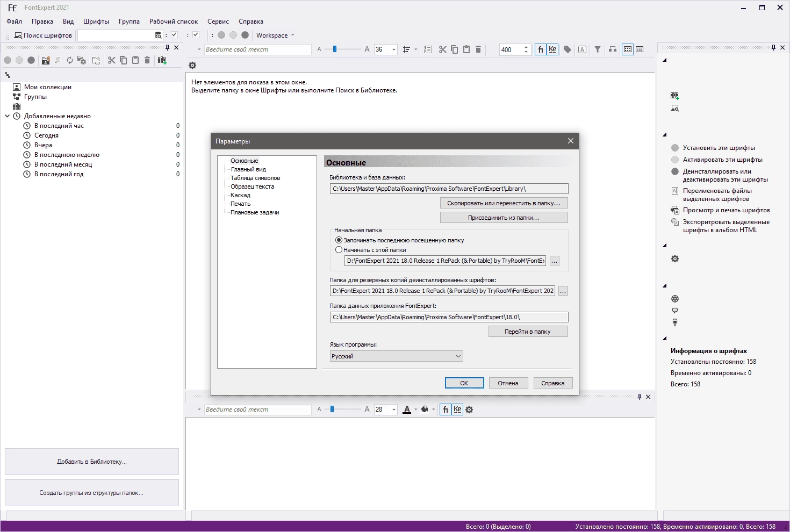The height and width of the screenshot is (532, 790).
Task: Open the 'Рабочий список' menu
Action: click(174, 21)
